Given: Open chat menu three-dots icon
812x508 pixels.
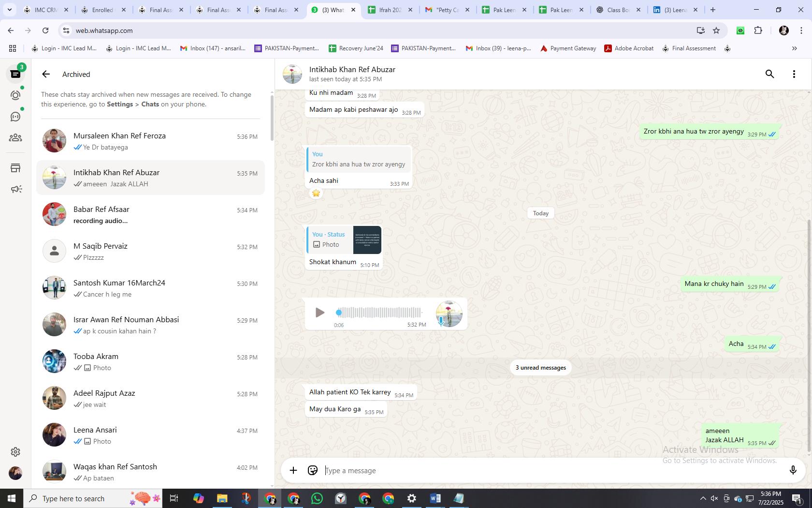Looking at the screenshot, I should [794, 74].
